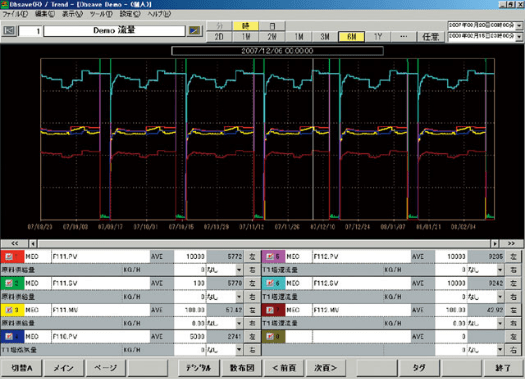
Task: Click the 左 button in F112.PV row
Action: (513, 257)
